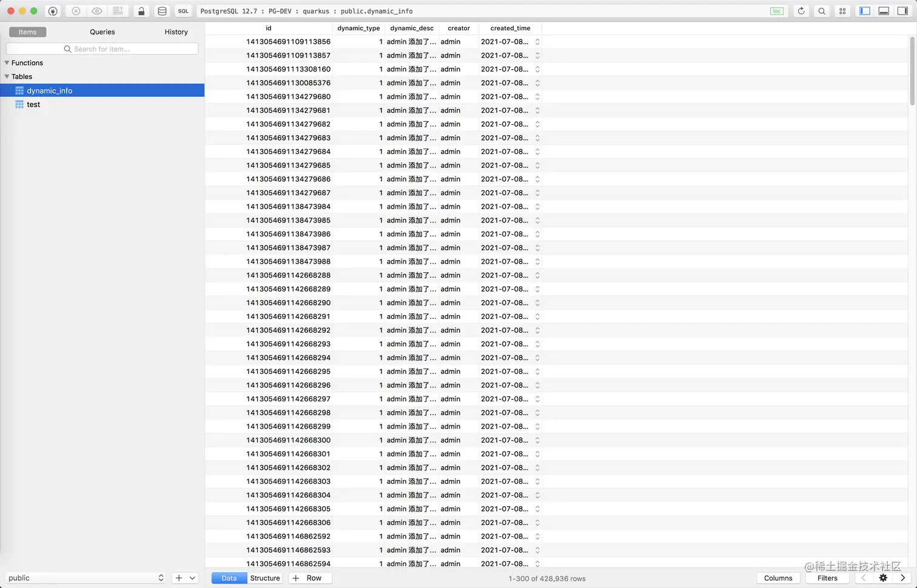Go to the next page arrow
This screenshot has width=917, height=588.
click(902, 578)
